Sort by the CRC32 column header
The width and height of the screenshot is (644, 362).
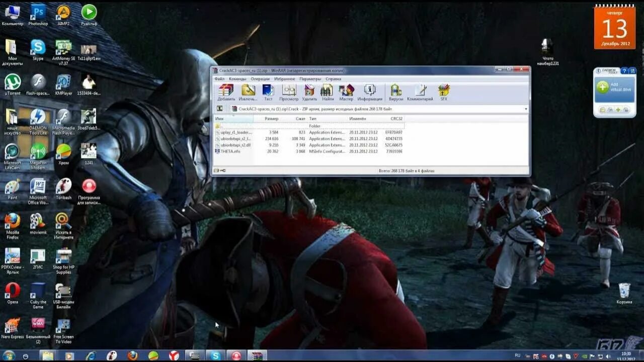coord(391,119)
